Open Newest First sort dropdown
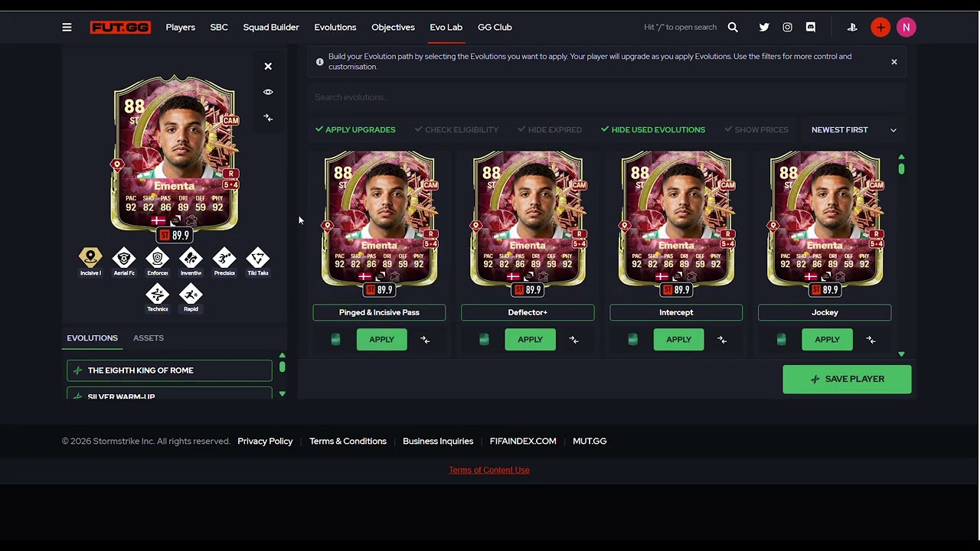 click(854, 130)
